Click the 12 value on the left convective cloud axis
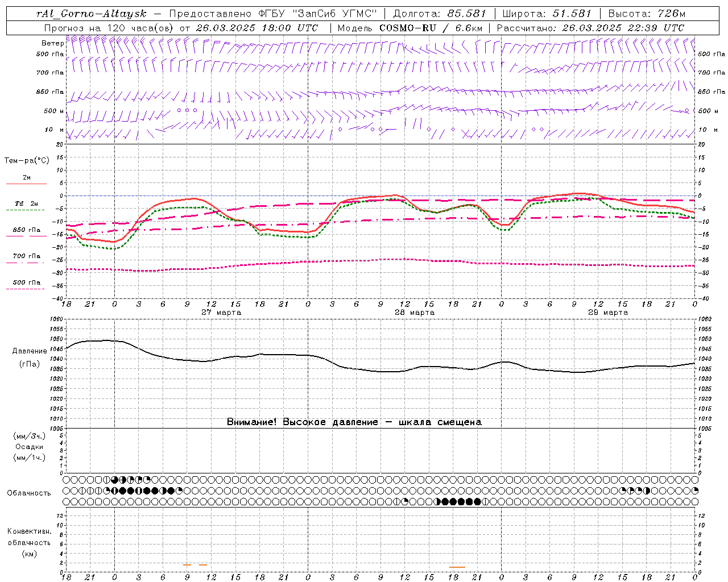Viewport: 728px width, 582px height. (60, 516)
